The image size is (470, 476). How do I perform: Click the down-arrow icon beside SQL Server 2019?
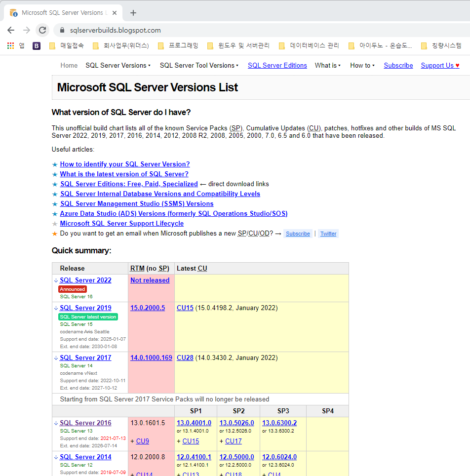pos(56,308)
